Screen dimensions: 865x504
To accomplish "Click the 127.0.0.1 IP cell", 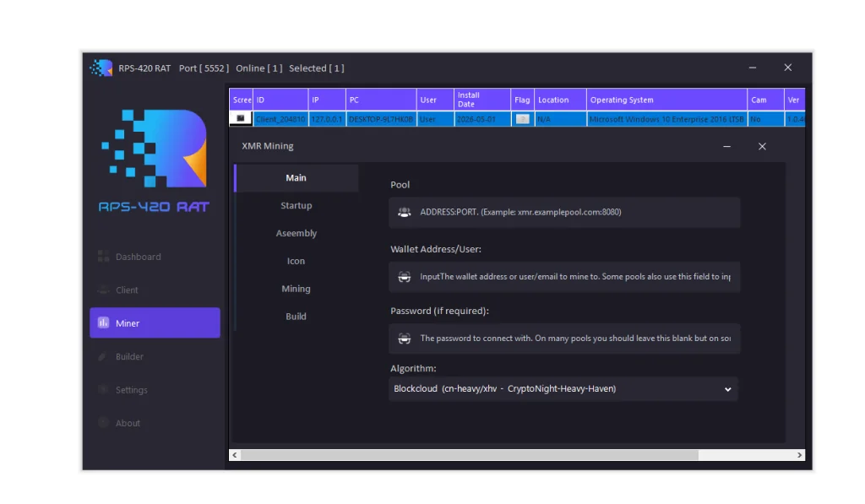I will click(x=327, y=119).
